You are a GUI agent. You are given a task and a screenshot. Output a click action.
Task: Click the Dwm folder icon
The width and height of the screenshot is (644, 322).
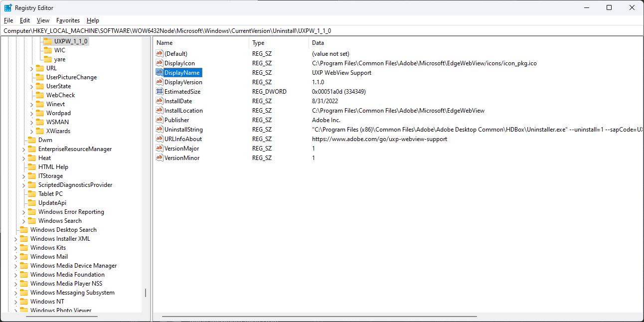click(x=31, y=140)
